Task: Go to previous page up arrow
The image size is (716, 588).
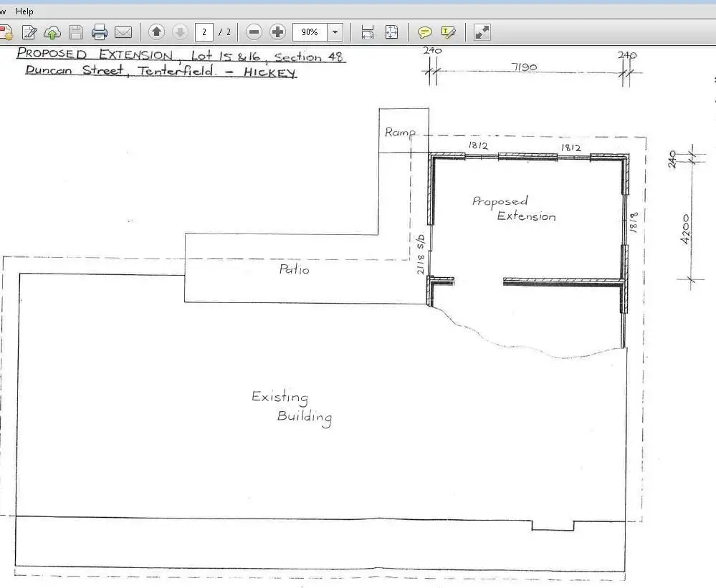Action: (x=156, y=32)
